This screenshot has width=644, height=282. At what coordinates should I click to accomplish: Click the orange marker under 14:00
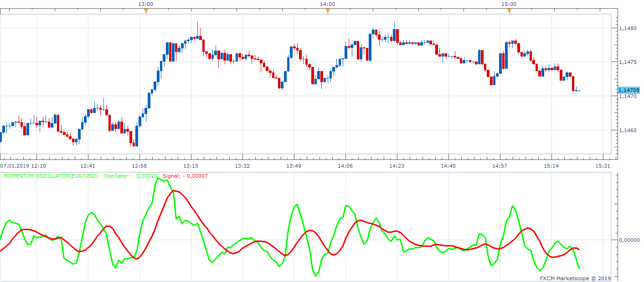[328, 11]
